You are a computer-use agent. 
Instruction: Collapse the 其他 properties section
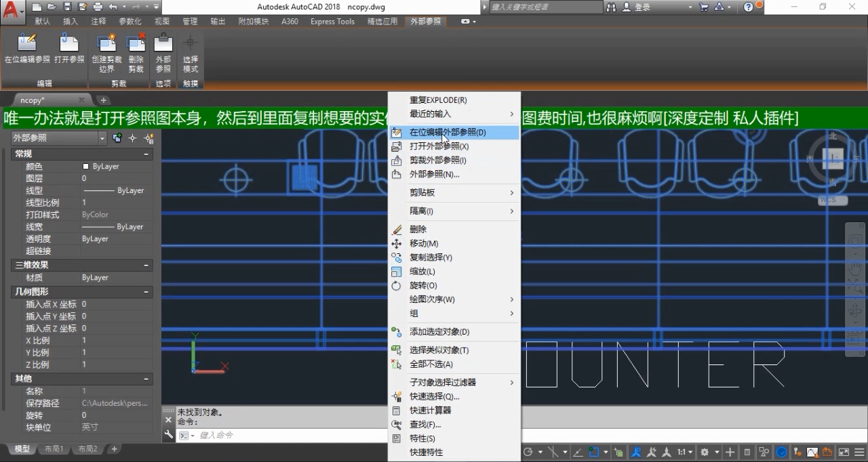click(x=146, y=378)
